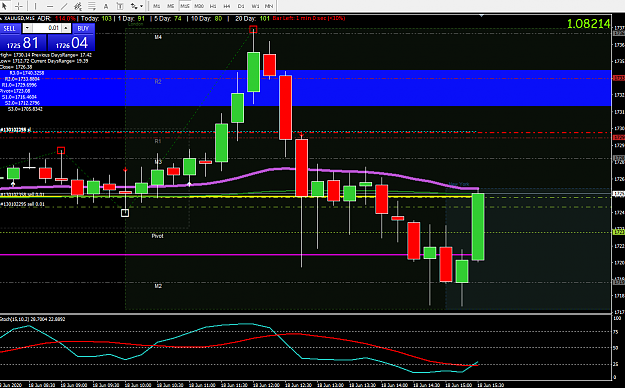The width and height of the screenshot is (625, 388).
Task: Select the white square swing-low marker
Action: [125, 213]
